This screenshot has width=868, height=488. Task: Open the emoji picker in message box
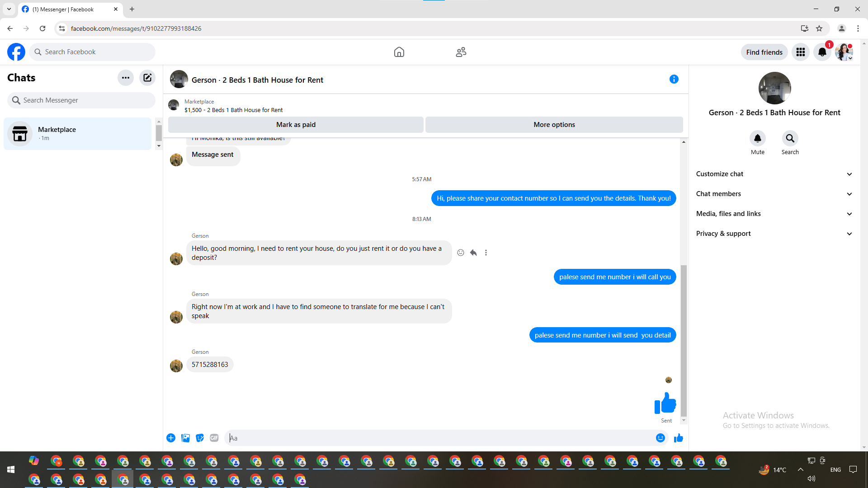click(x=660, y=438)
